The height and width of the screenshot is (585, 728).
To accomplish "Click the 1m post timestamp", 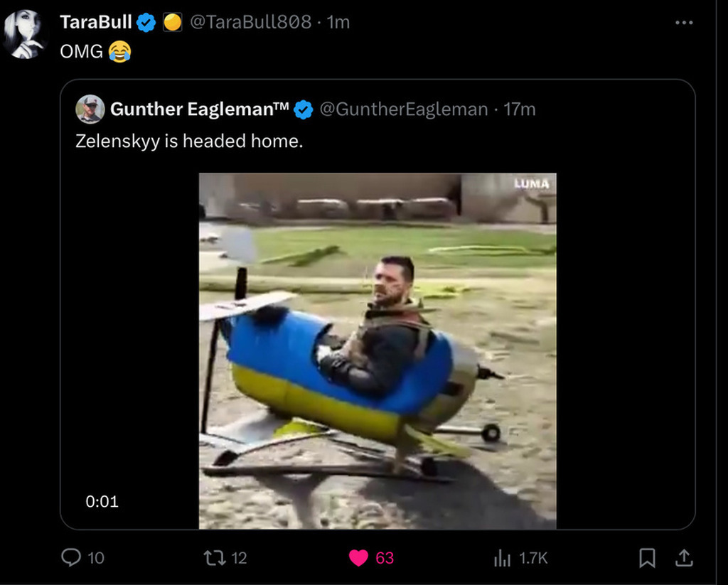I will click(338, 23).
